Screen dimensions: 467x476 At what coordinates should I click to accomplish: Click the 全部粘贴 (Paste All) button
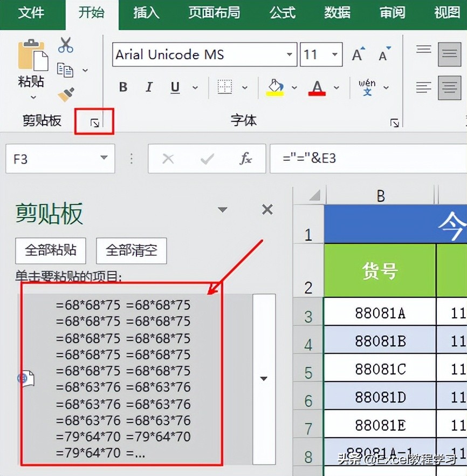point(51,250)
